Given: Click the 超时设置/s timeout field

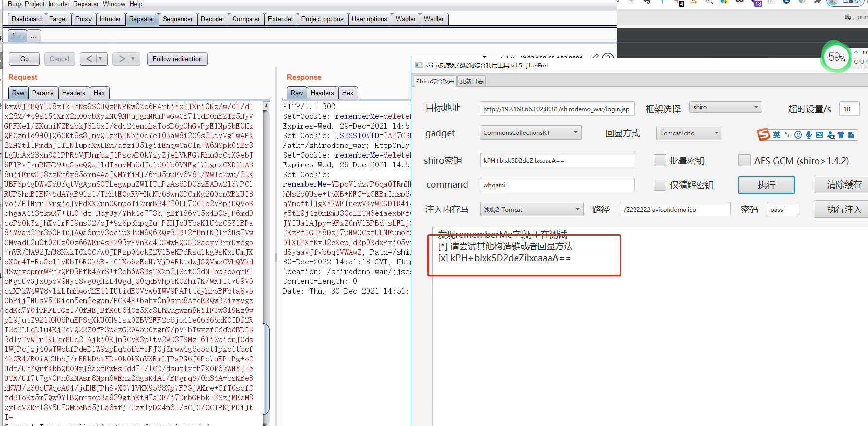Looking at the screenshot, I should pos(850,109).
